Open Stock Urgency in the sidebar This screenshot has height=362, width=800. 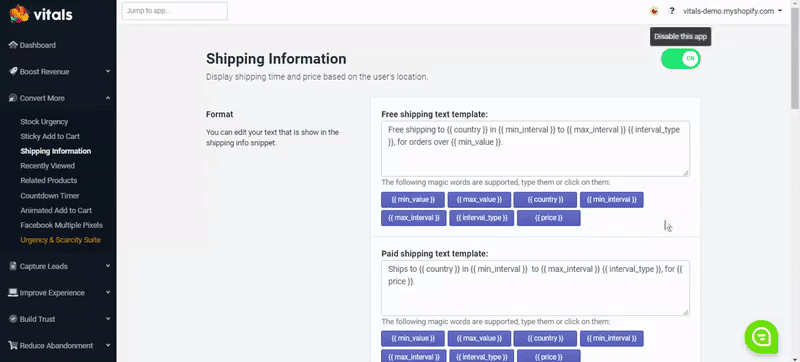(44, 122)
